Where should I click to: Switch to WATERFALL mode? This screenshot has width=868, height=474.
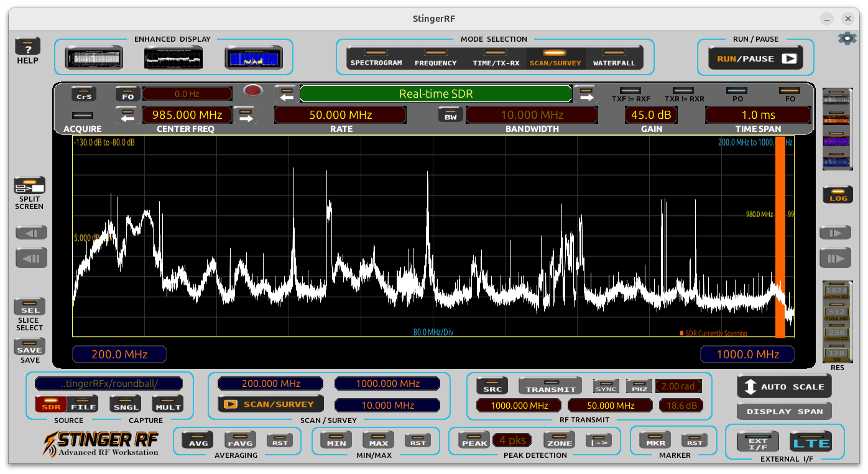click(x=614, y=58)
